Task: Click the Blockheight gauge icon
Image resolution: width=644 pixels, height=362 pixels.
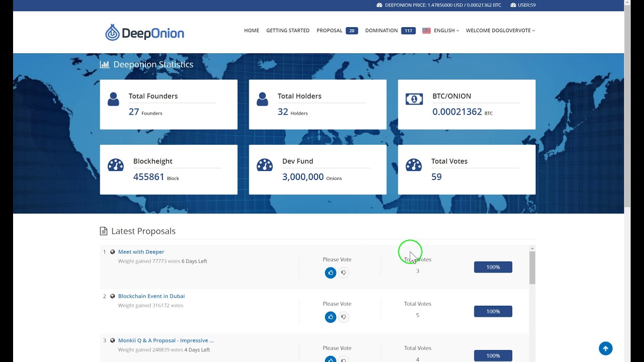Action: 115,164
